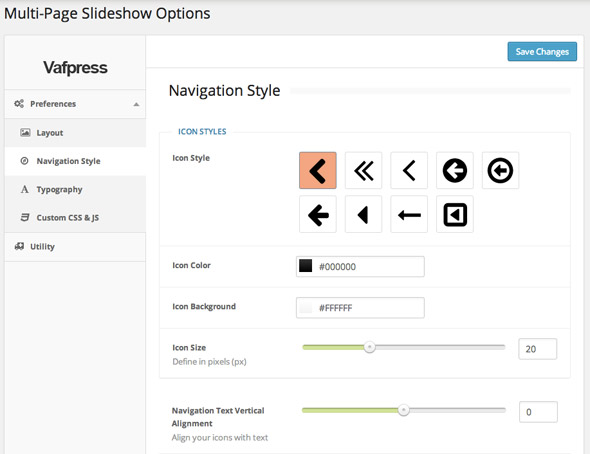Select the solid circle arrow left icon
Viewport: 590px width, 454px height.
[x=455, y=170]
